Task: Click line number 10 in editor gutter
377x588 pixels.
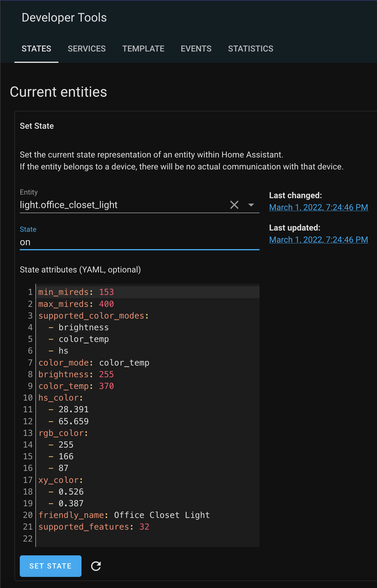Action: pos(28,398)
